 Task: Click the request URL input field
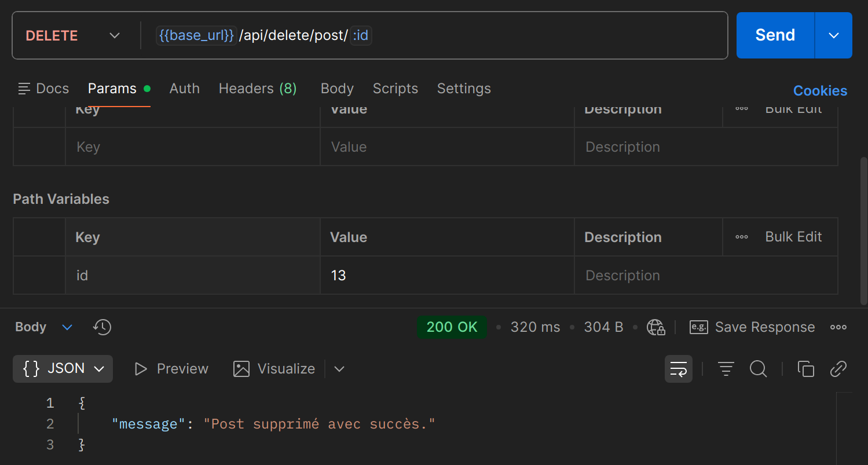[434, 35]
